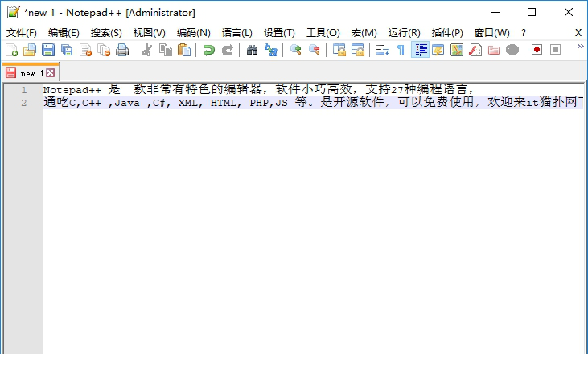
Task: Synchronize vertical scrolling icon
Action: [x=339, y=50]
